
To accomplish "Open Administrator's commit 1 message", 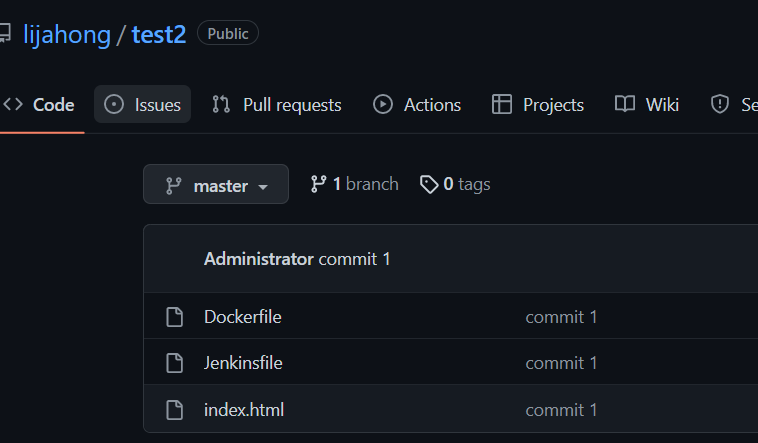I will [x=354, y=259].
